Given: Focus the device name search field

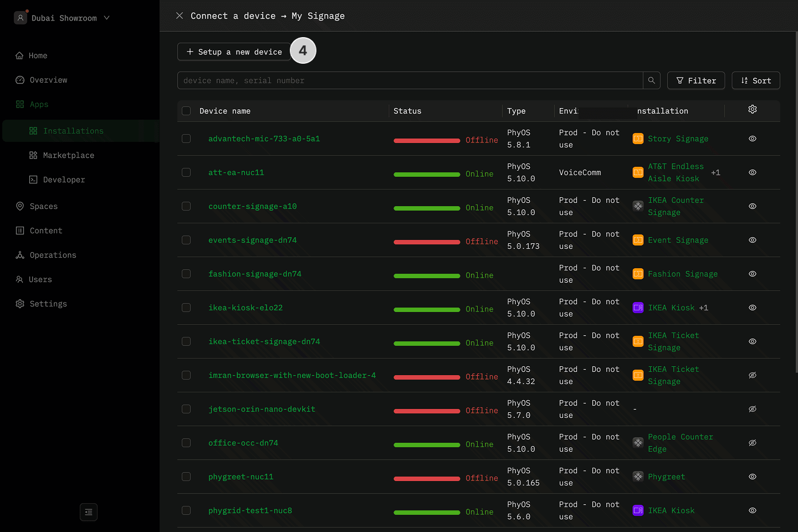Looking at the screenshot, I should pos(410,80).
